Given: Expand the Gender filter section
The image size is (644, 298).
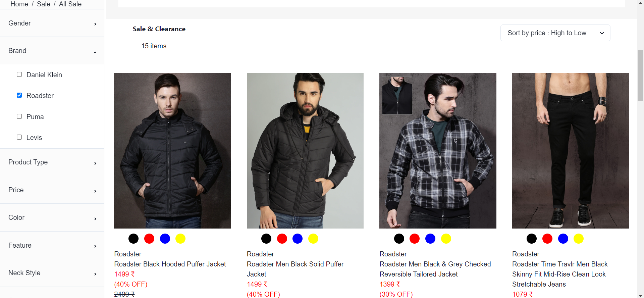Looking at the screenshot, I should pyautogui.click(x=52, y=23).
